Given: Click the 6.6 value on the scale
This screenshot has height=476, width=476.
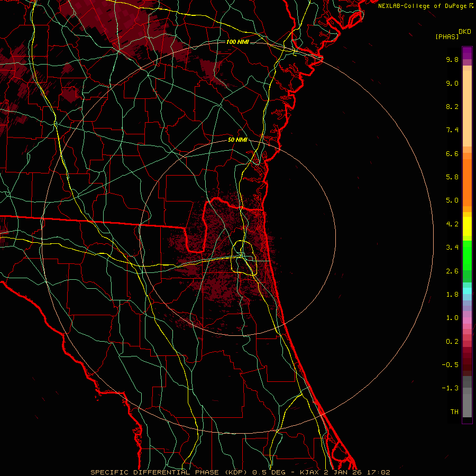Looking at the screenshot, I should pos(452,153).
